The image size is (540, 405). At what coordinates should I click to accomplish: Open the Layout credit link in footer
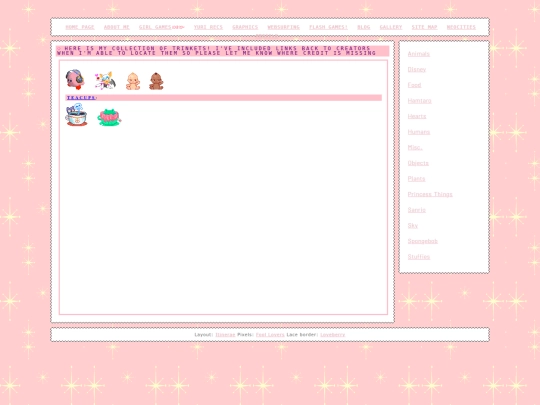225,335
